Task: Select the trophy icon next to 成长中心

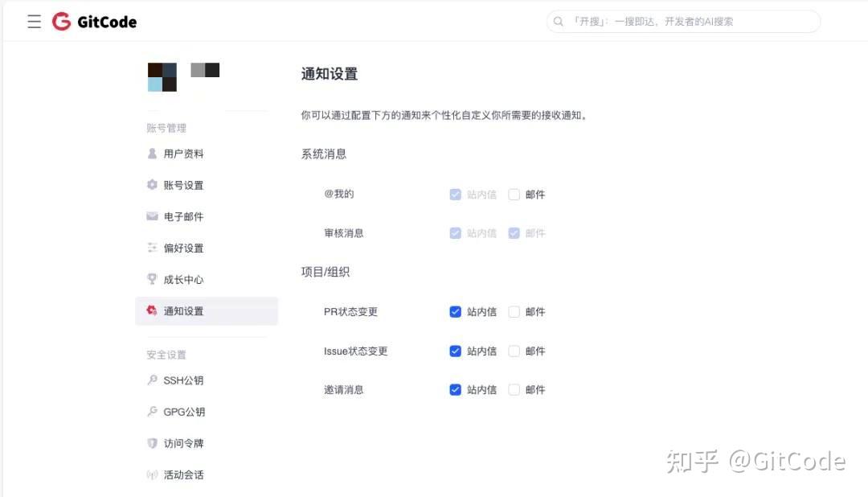Action: coord(153,279)
